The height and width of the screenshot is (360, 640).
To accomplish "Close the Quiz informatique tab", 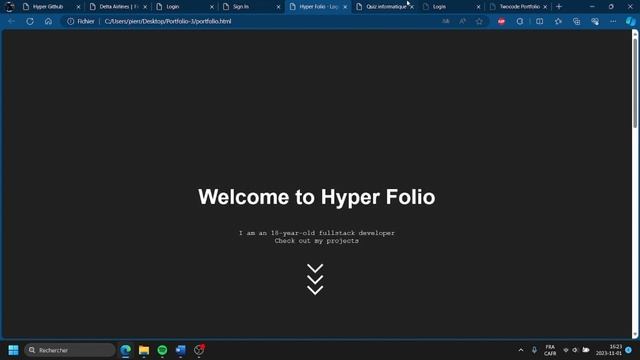I will 411,7.
